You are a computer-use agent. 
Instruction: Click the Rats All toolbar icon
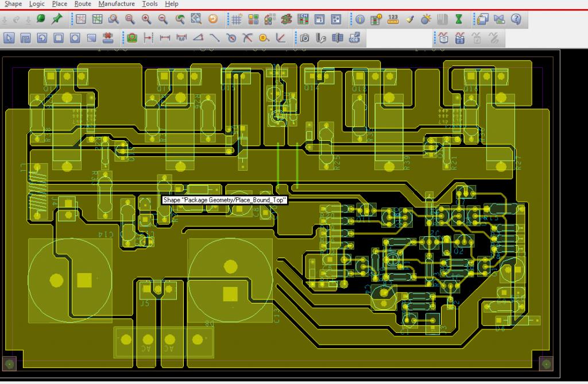click(x=97, y=19)
